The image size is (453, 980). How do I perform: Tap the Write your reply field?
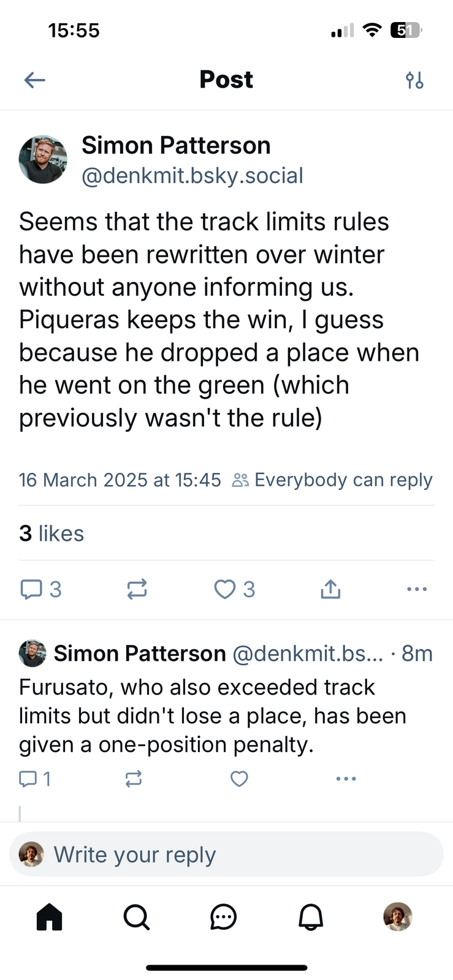coord(226,854)
